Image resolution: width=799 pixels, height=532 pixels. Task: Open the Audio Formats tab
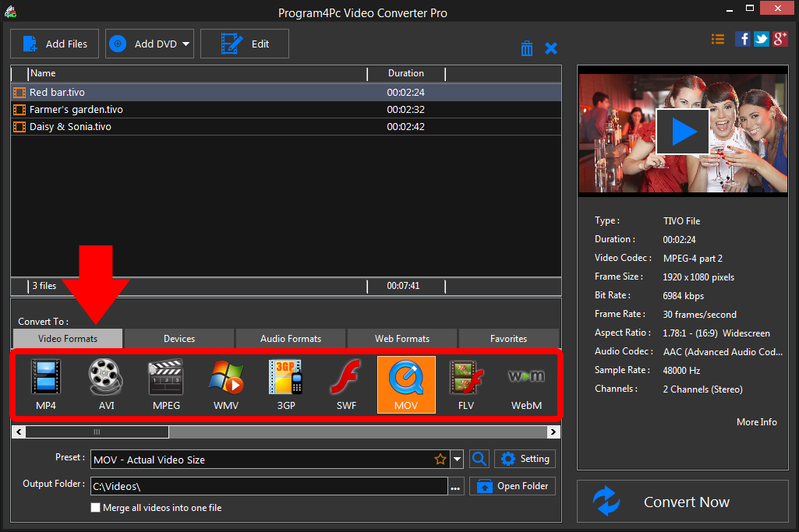point(291,339)
